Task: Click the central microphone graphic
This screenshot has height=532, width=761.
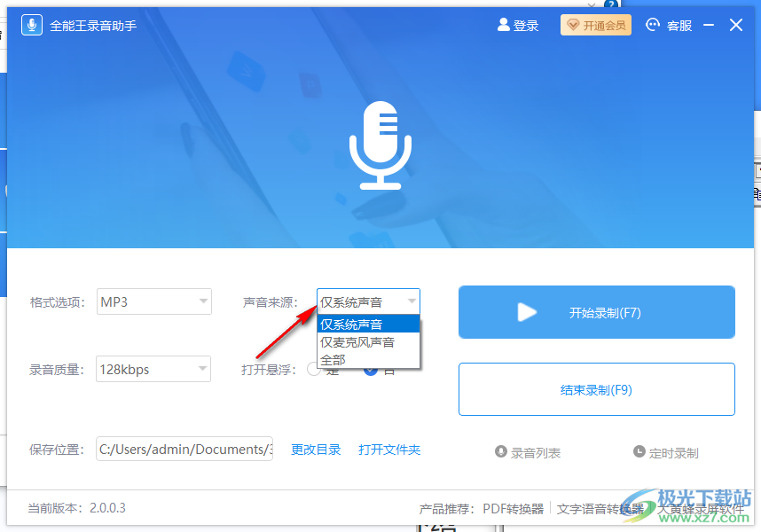Action: (380, 145)
